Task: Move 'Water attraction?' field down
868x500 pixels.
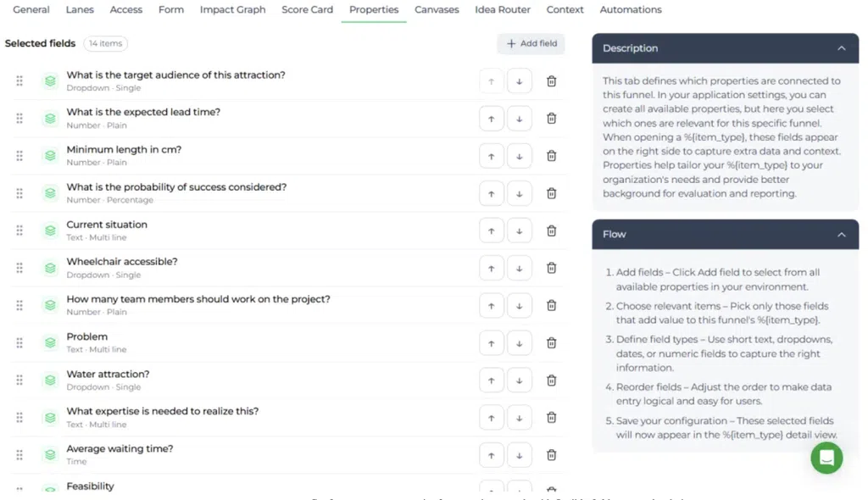Action: tap(520, 381)
